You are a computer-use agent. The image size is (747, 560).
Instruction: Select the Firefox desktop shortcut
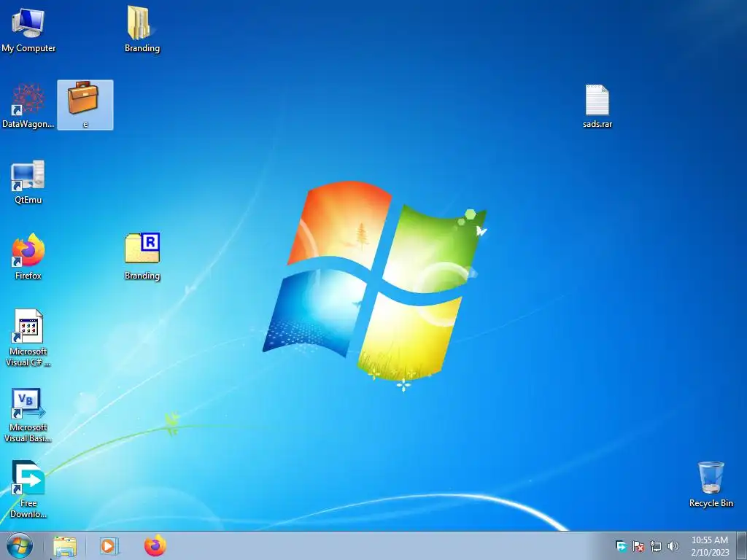pyautogui.click(x=28, y=257)
